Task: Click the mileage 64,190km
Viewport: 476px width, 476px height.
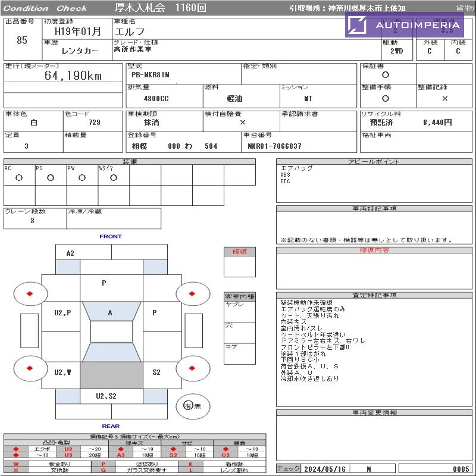Action: click(x=73, y=76)
